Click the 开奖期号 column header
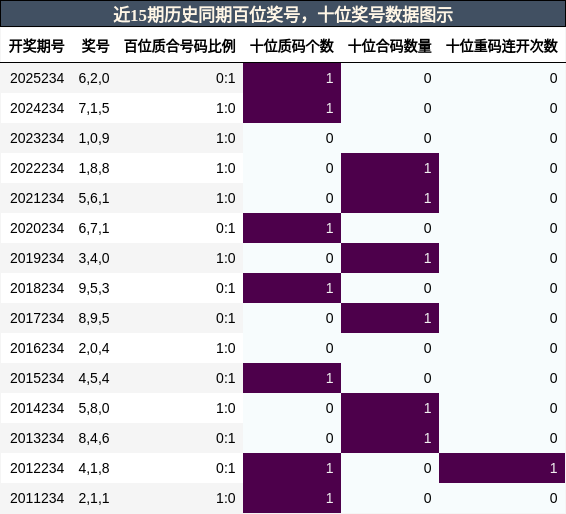The image size is (566, 514). 36,46
